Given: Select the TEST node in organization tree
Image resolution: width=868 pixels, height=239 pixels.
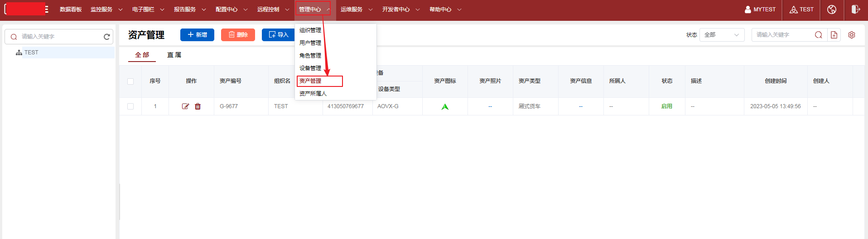Looking at the screenshot, I should (31, 53).
